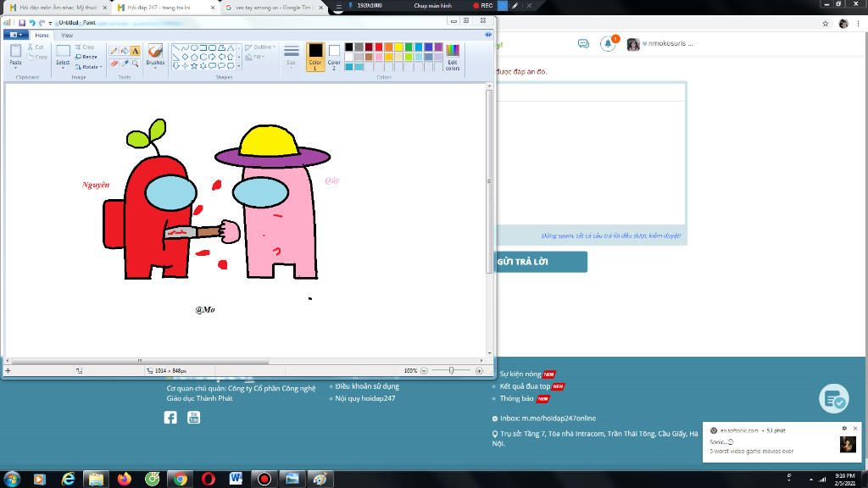
Task: Close the Softonic notification popup
Action: [x=854, y=429]
